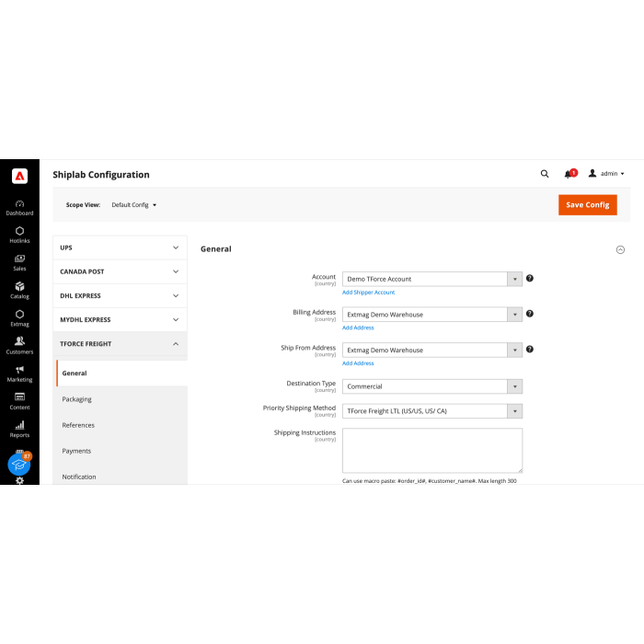Open the Scope View Default Config dropdown
Screen dimensions: 644x644
pos(134,205)
